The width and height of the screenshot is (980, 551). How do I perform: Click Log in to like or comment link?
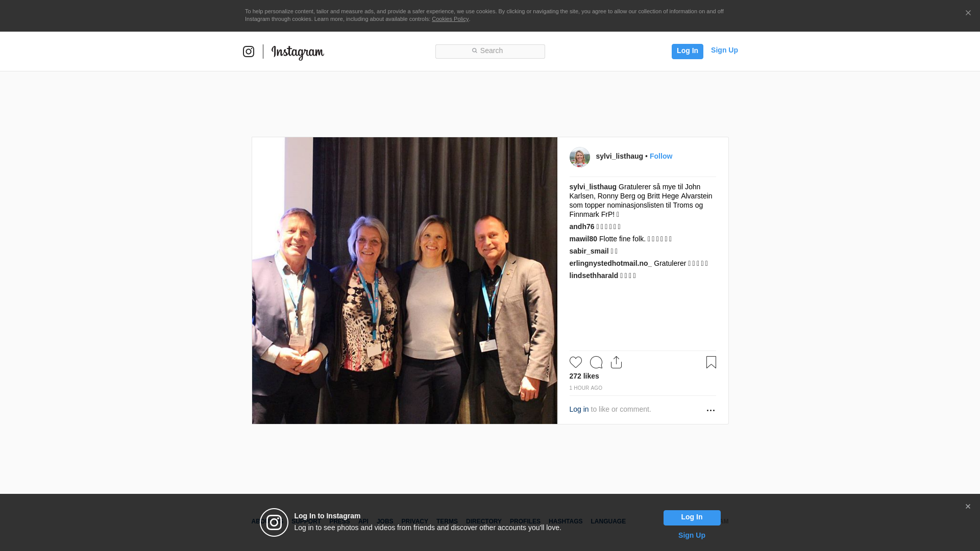pos(579,409)
